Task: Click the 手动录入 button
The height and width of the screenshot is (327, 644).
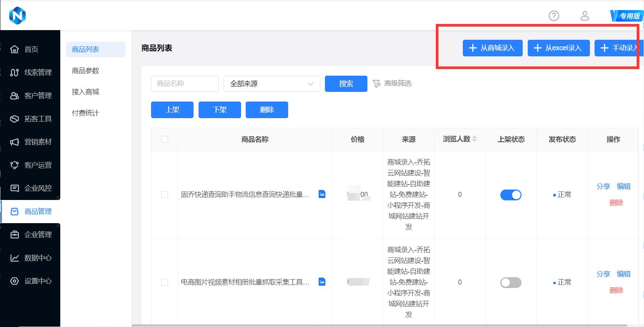Action: [x=619, y=48]
